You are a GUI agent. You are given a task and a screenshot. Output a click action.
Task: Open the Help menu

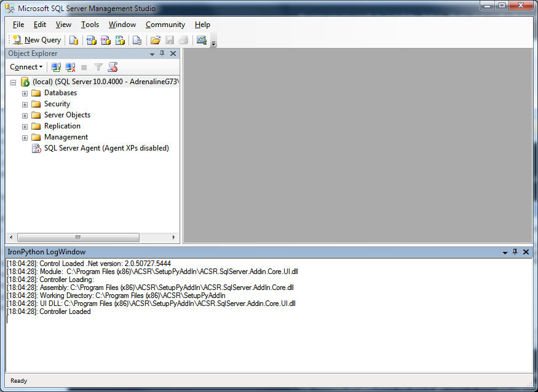point(202,25)
